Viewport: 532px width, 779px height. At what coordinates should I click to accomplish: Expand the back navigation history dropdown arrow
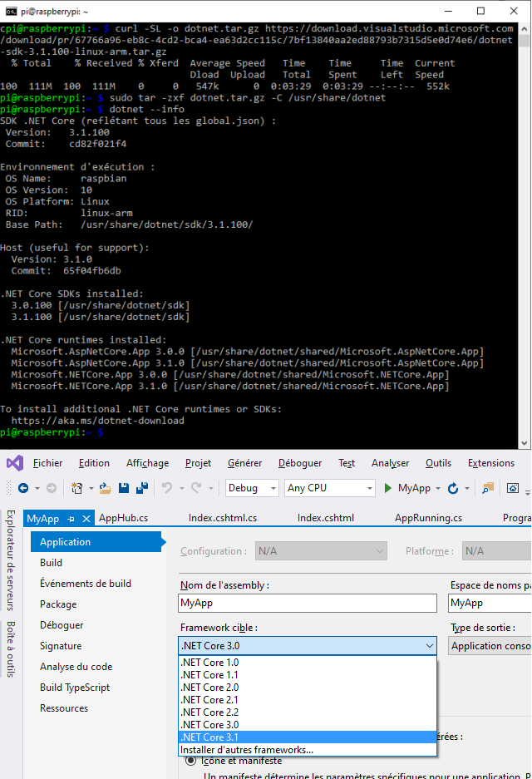37,489
